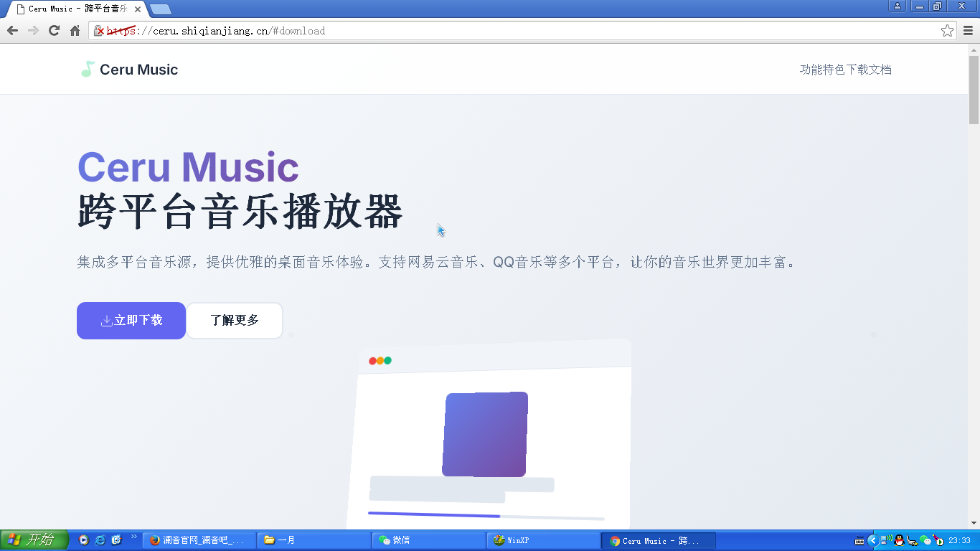Bookmark this page with the star icon
The height and width of the screenshot is (551, 980).
[947, 31]
